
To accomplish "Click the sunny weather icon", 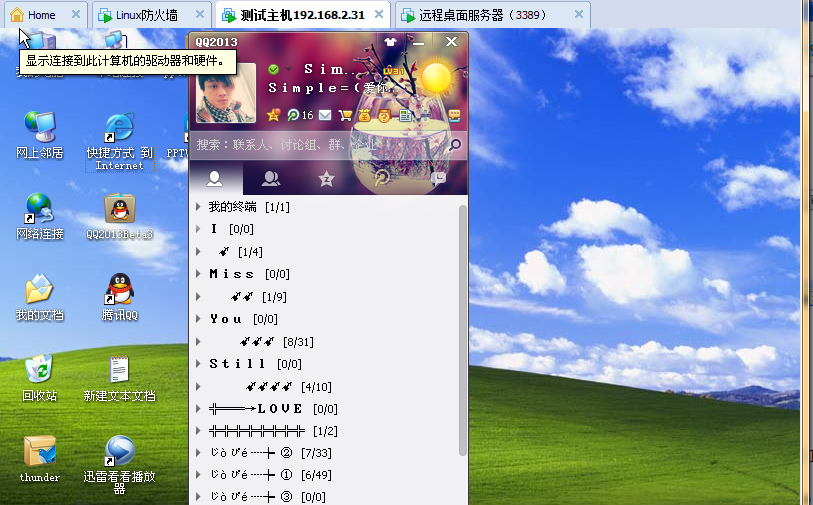I will 436,77.
